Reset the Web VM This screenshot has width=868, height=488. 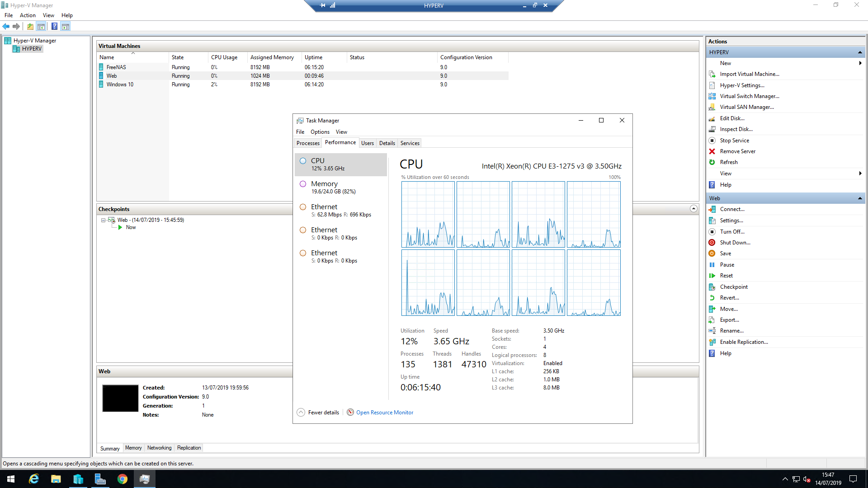726,276
